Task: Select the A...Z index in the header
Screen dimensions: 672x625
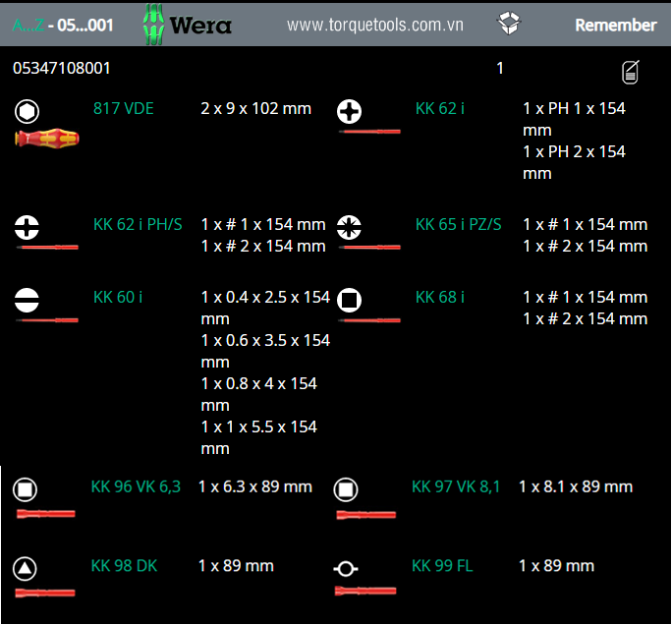Action: pos(27,25)
